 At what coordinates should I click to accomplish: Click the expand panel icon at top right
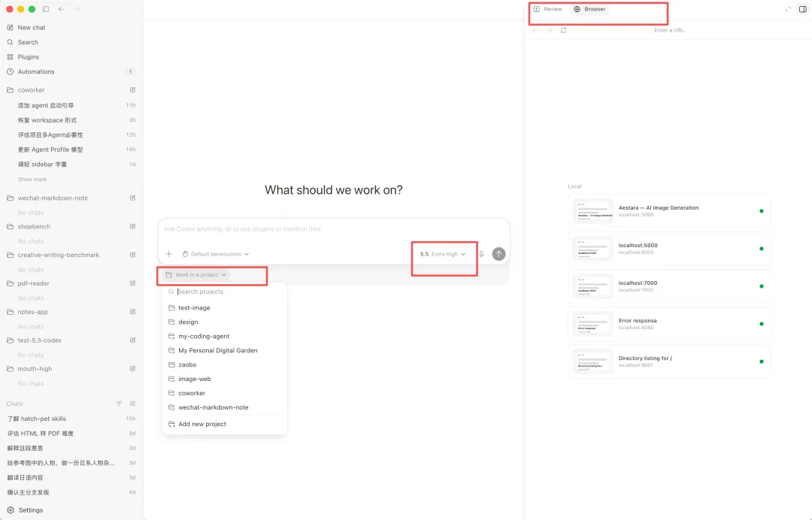pyautogui.click(x=788, y=9)
